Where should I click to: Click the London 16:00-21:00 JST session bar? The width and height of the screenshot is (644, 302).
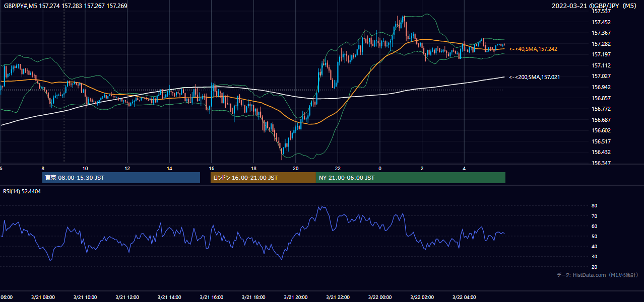point(263,178)
